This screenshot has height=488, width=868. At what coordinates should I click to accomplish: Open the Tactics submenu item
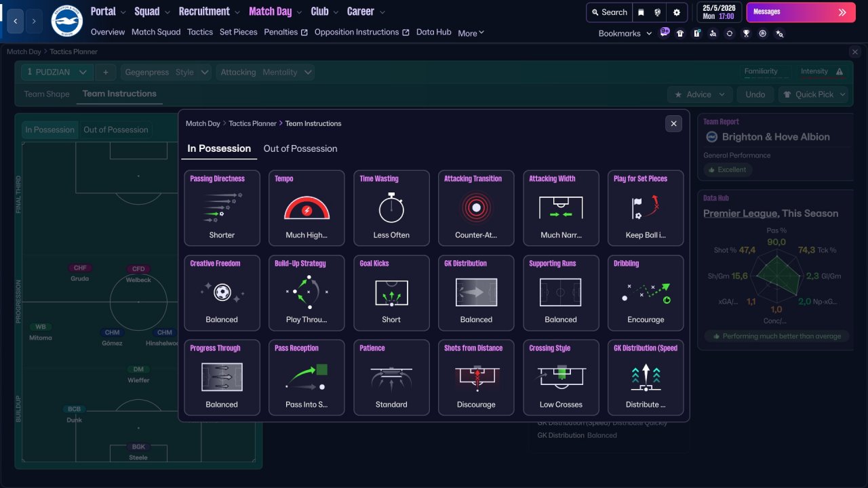200,32
